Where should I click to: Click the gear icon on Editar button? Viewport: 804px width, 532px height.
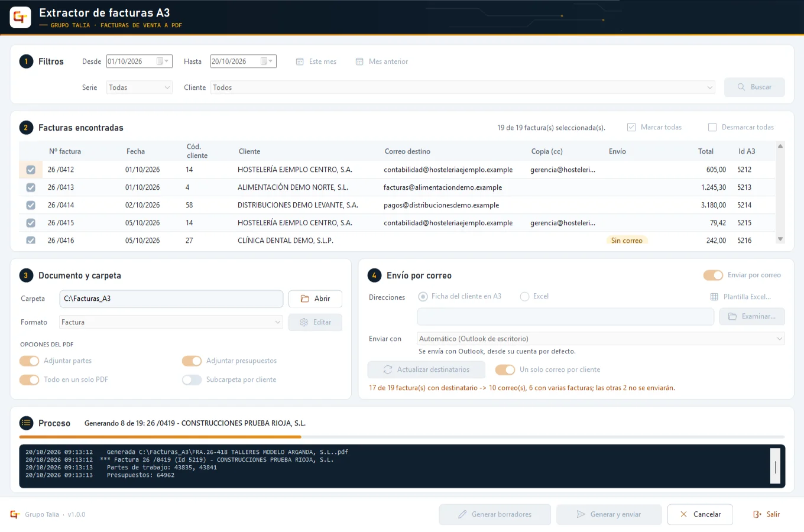point(304,322)
